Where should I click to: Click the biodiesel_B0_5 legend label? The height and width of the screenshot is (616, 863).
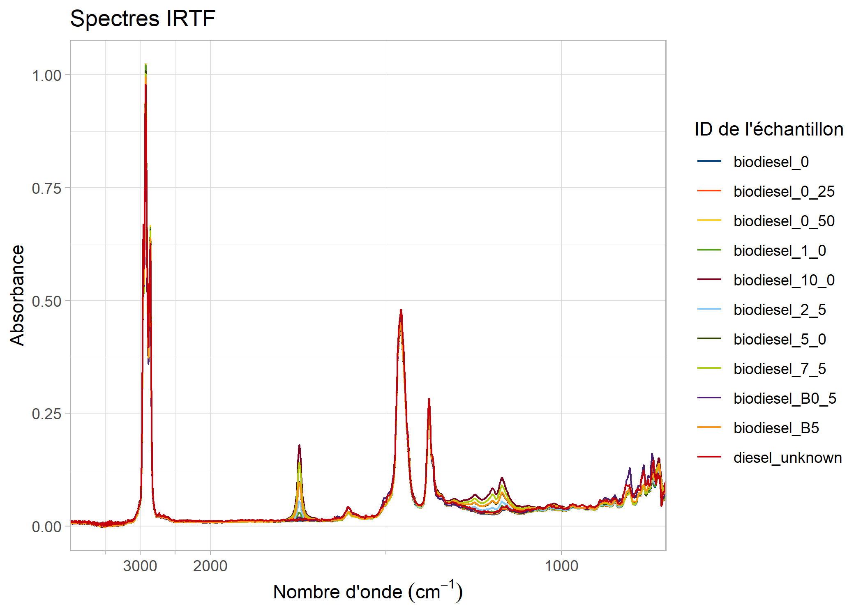coord(785,398)
